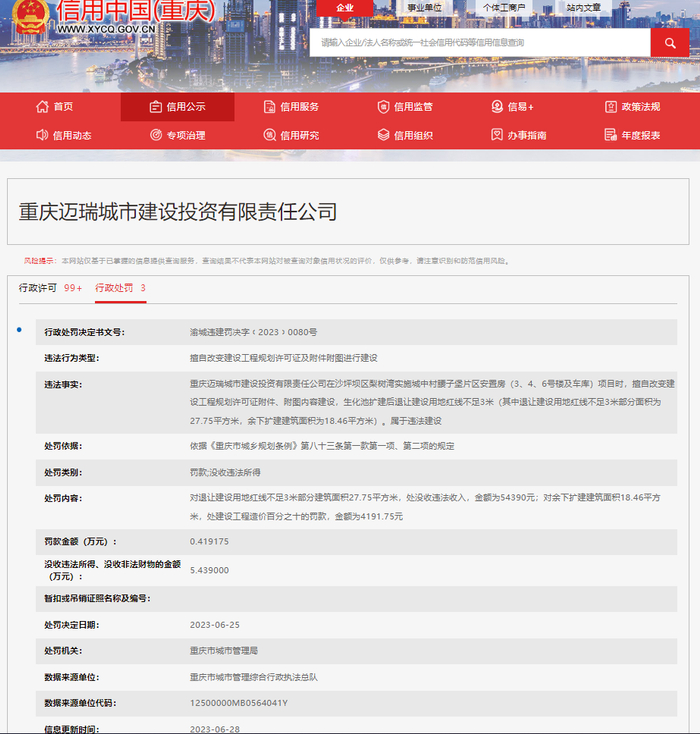Image resolution: width=700 pixels, height=734 pixels.
Task: Click the 罚款;没收违法所得 penalty category
Action: click(225, 472)
